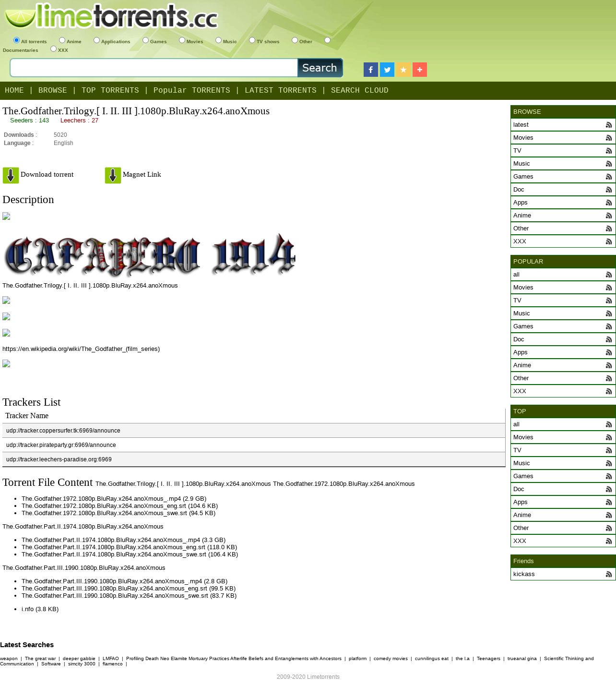Screen dimensions: 616x687
Task: Open the RSS feed icon for Top Anime
Action: [x=609, y=515]
